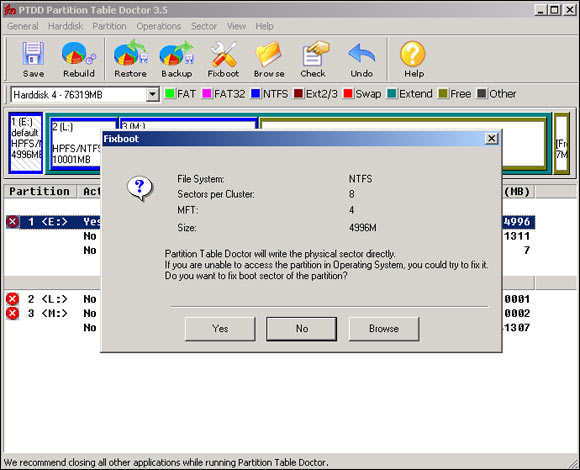The image size is (580, 470).
Task: Open Help via question mark icon
Action: pos(413,54)
